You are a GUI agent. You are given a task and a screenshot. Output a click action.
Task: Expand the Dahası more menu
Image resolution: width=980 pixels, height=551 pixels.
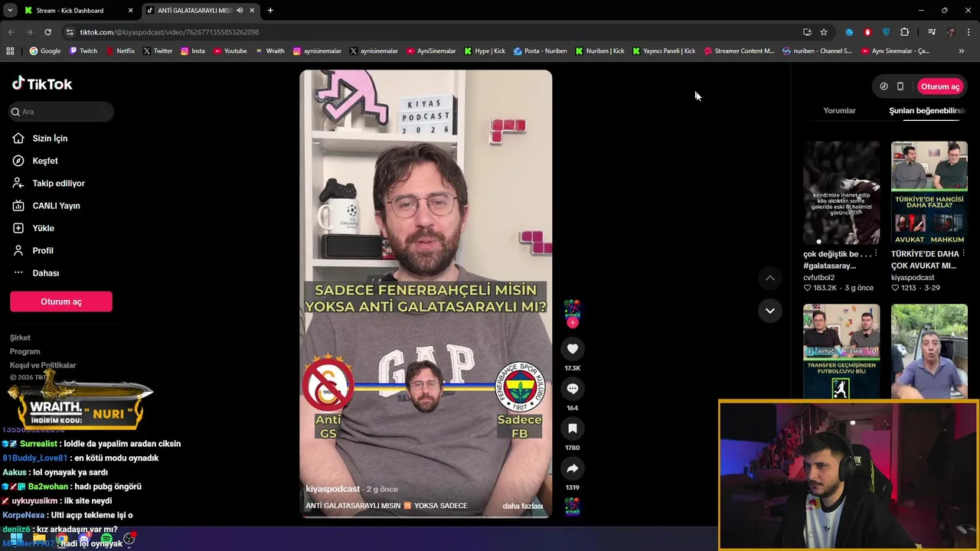point(35,273)
